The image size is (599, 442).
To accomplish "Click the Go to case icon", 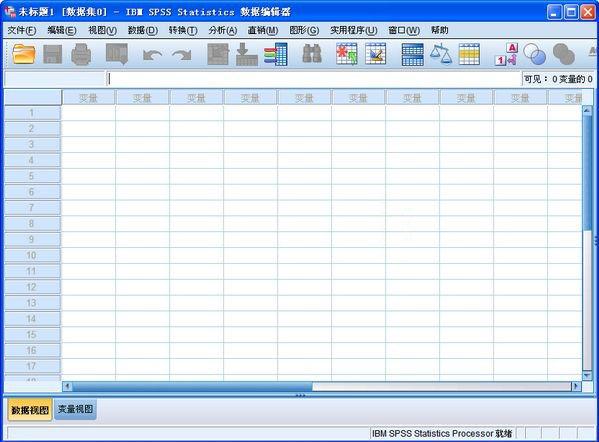I will point(218,54).
